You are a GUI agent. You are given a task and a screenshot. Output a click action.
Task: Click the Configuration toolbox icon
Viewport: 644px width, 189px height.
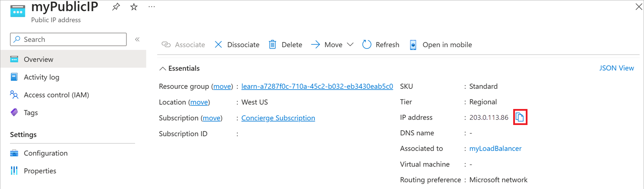[x=14, y=153]
